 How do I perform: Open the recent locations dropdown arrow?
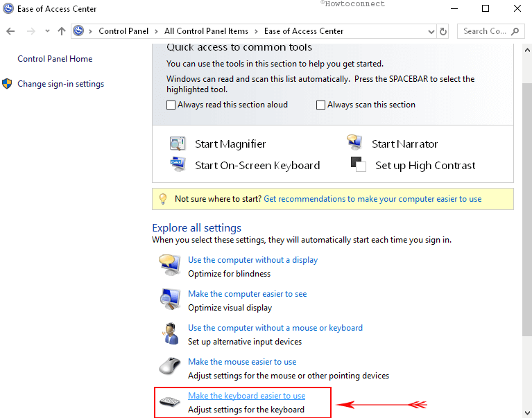click(47, 31)
